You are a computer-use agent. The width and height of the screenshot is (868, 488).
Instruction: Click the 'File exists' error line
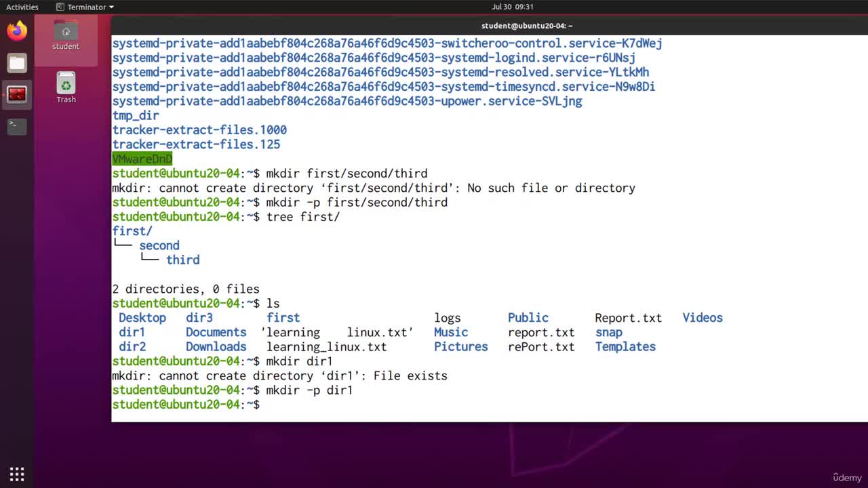point(279,375)
